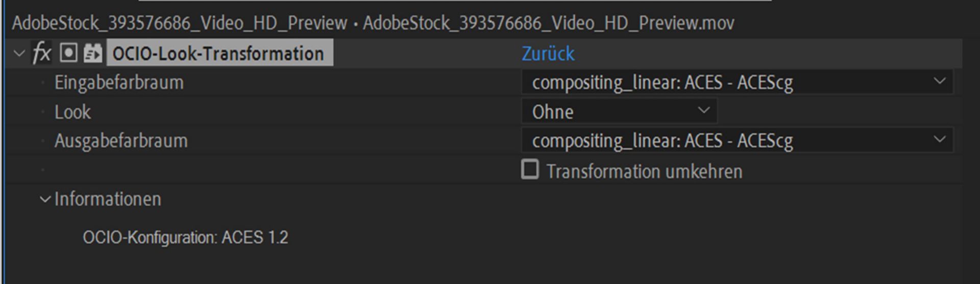The height and width of the screenshot is (284, 980).
Task: Click the Ausgabefarbraum property label
Action: [x=121, y=141]
